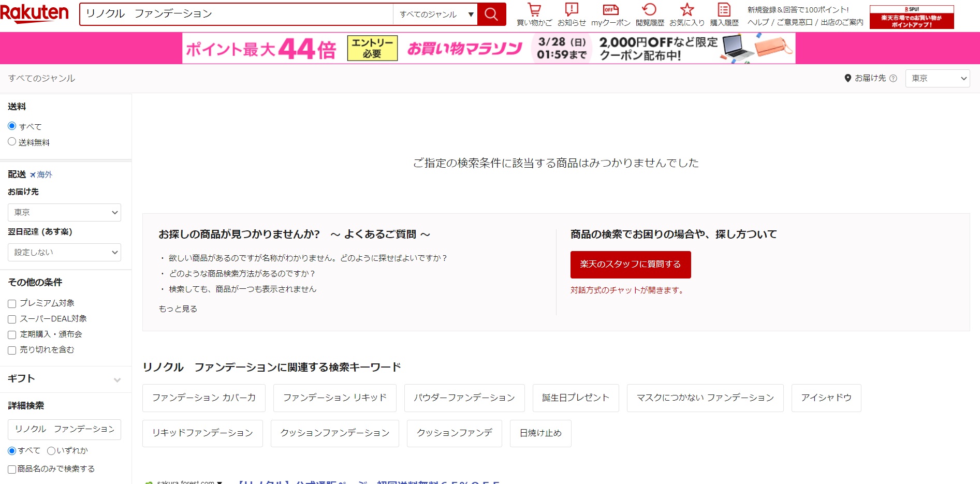Select keyword マスクにつかない ファンデーション

705,398
